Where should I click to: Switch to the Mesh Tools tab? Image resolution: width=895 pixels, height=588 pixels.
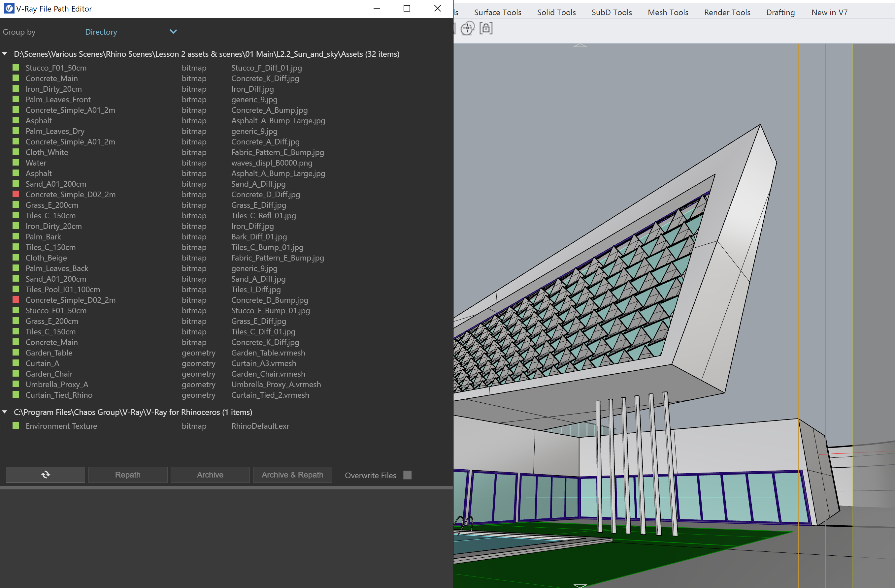(x=668, y=13)
